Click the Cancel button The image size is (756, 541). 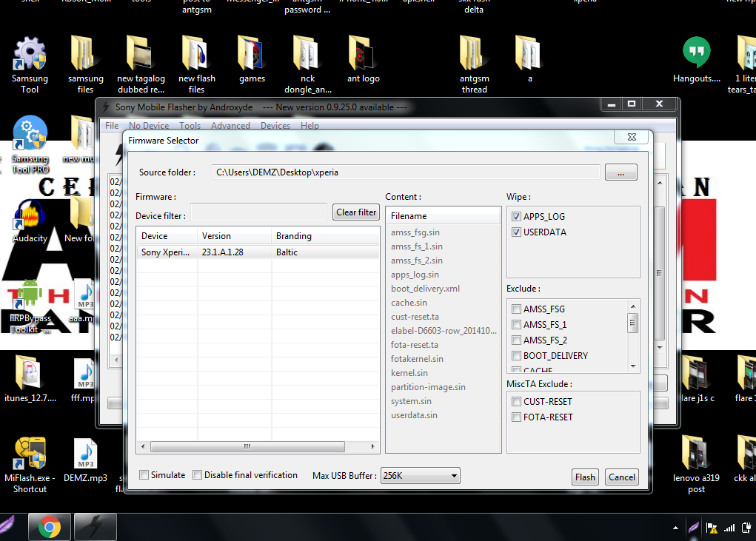point(621,477)
